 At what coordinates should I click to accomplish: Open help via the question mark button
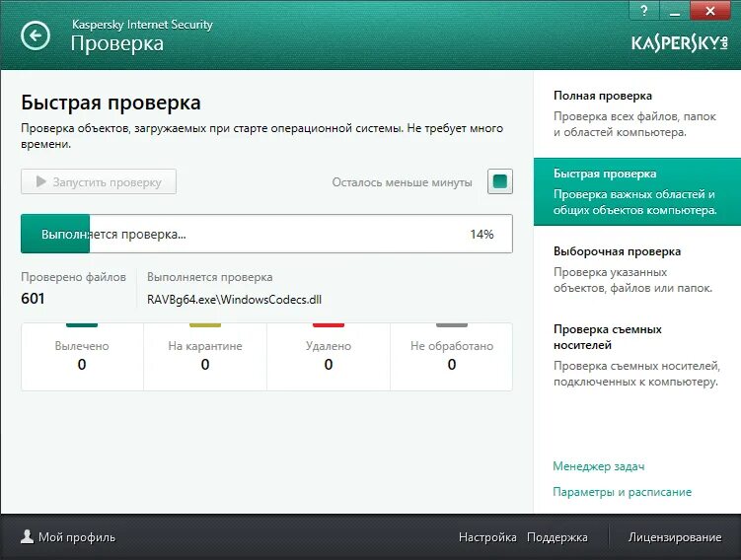644,11
